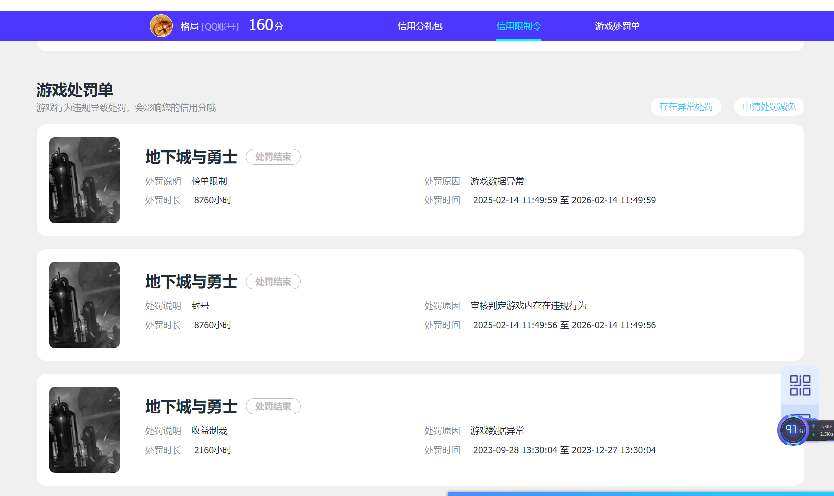Click 处罚结束 badge on the 11:49:56 card

pyautogui.click(x=273, y=282)
